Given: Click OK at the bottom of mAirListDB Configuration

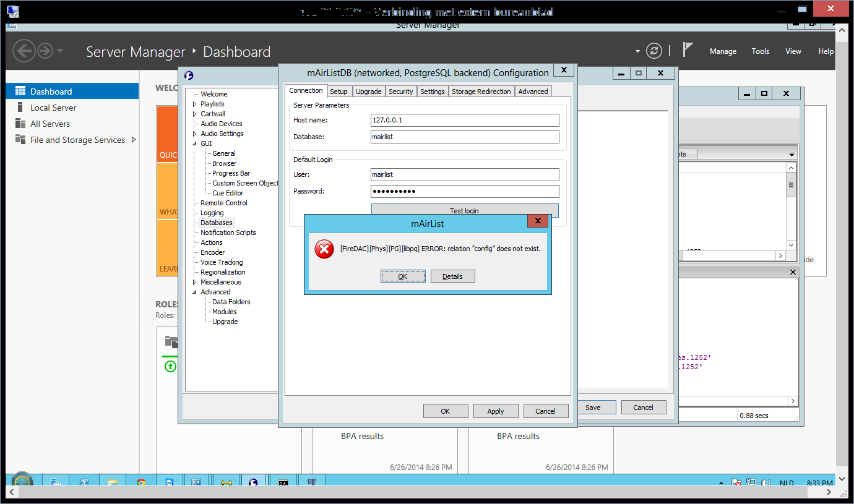Looking at the screenshot, I should point(446,411).
